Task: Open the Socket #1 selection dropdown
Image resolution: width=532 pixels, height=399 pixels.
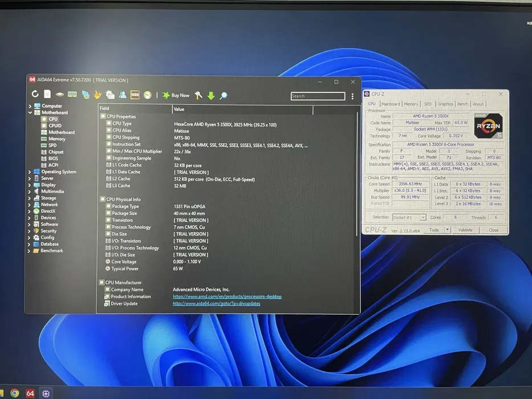Action: 409,218
